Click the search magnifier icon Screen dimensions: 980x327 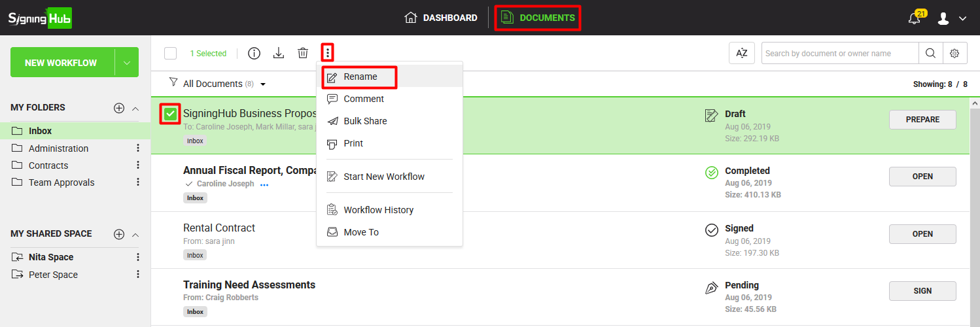930,54
